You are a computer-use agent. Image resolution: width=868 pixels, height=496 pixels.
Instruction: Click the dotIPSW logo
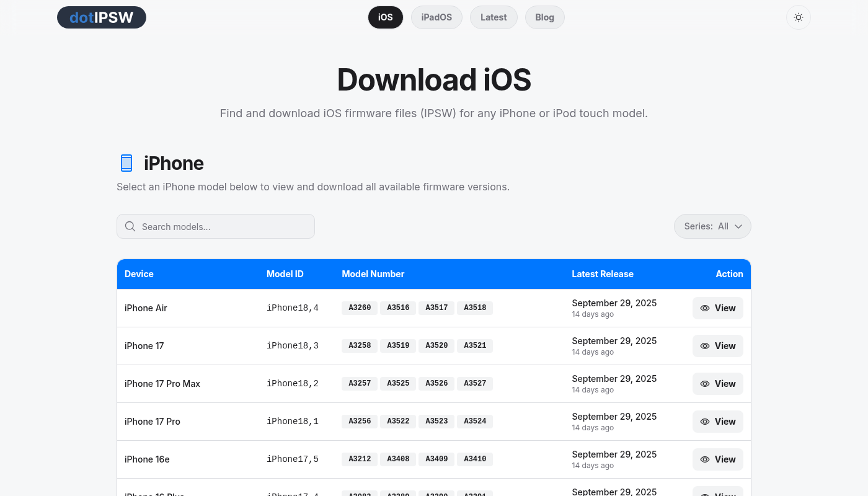(102, 17)
